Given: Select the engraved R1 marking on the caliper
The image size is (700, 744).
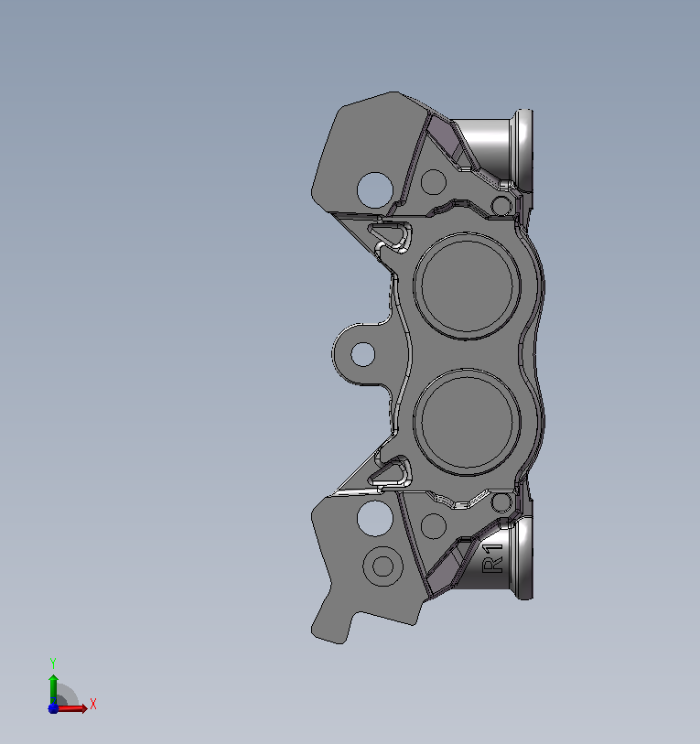Looking at the screenshot, I should [x=492, y=558].
